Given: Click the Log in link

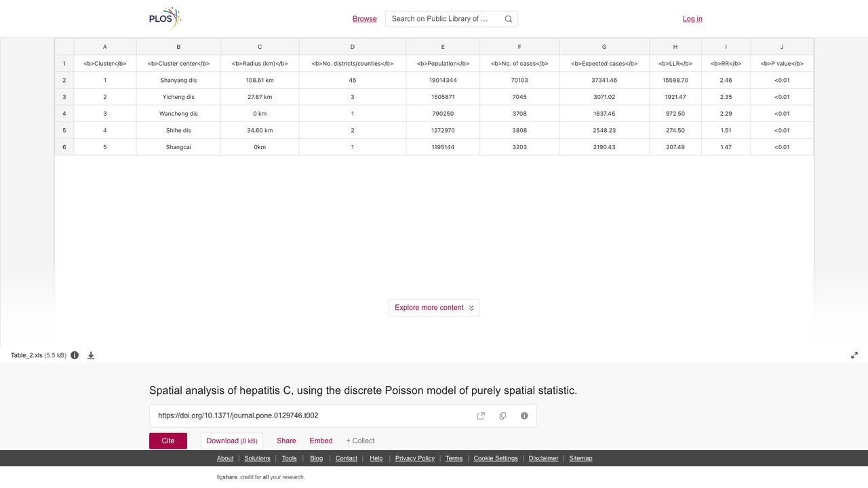Looking at the screenshot, I should (x=692, y=19).
